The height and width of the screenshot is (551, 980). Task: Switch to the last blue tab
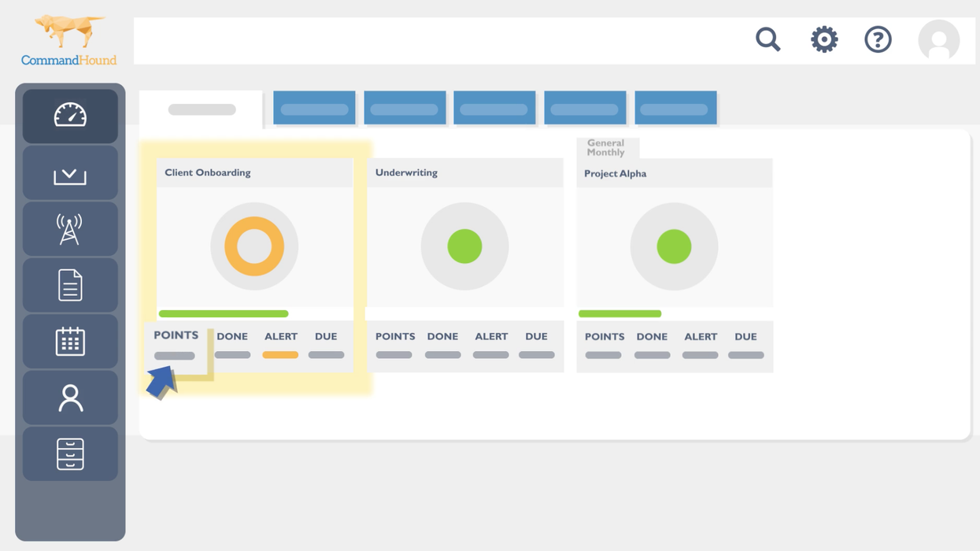click(x=675, y=109)
